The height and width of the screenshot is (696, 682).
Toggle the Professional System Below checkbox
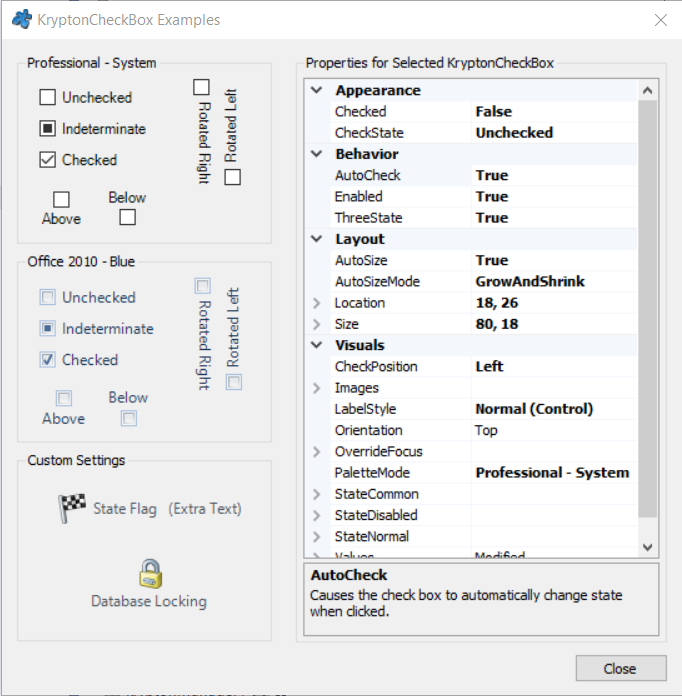127,217
